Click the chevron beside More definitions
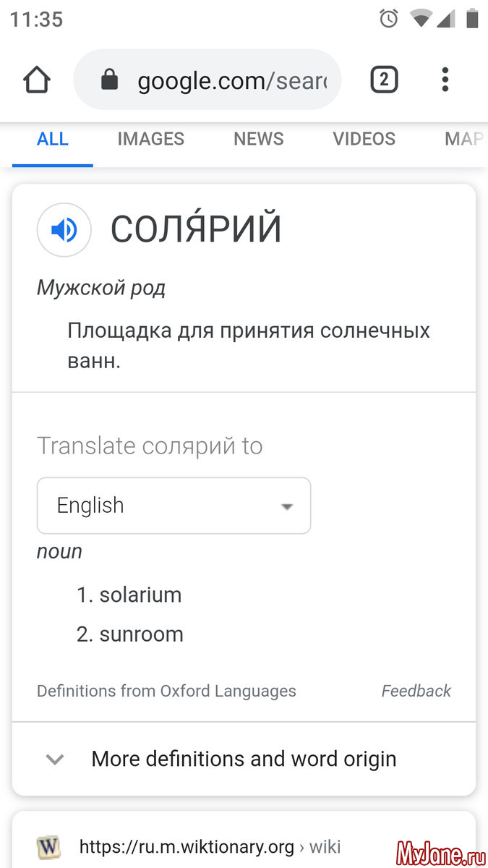Viewport: 488px width, 868px height. [55, 759]
